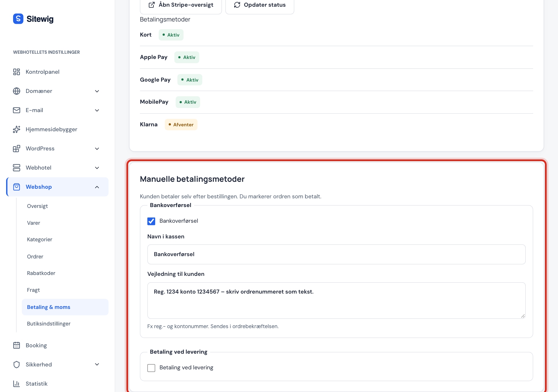Click the Klarna Afventer status badge
Screen dimensions: 558x392
tap(181, 125)
